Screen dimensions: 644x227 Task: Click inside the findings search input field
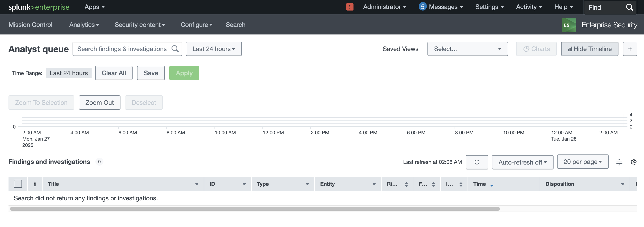[120, 49]
